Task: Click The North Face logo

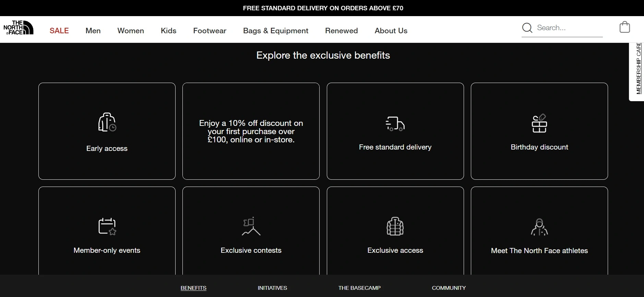Action: 19,28
